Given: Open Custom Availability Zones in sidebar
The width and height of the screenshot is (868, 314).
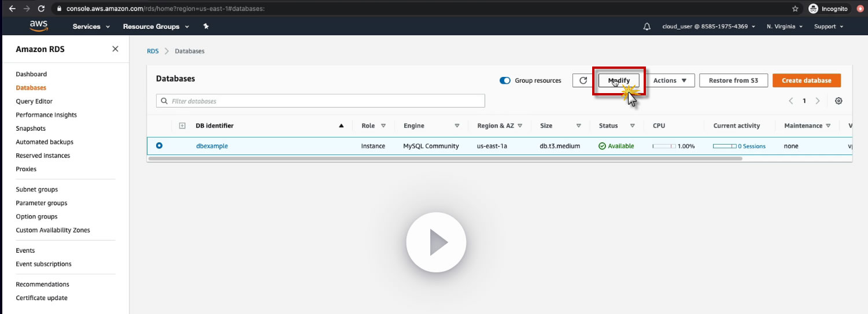Looking at the screenshot, I should point(53,230).
